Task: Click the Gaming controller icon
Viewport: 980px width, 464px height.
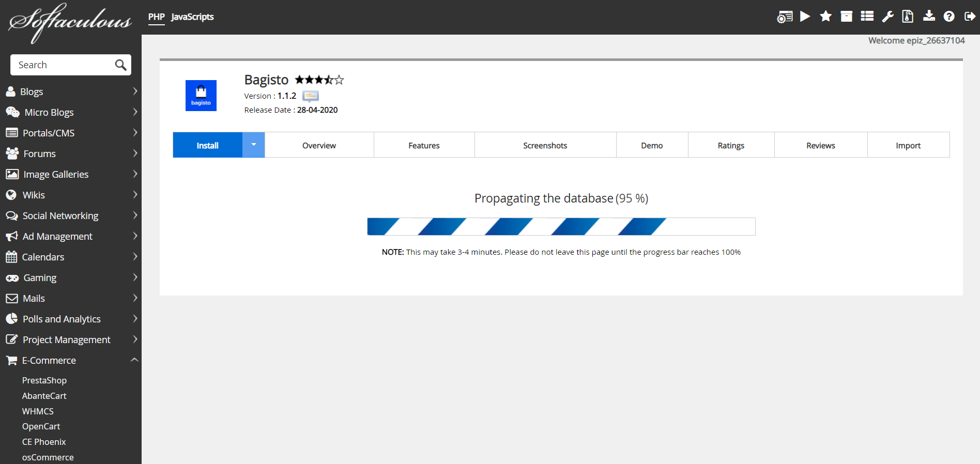Action: click(12, 278)
